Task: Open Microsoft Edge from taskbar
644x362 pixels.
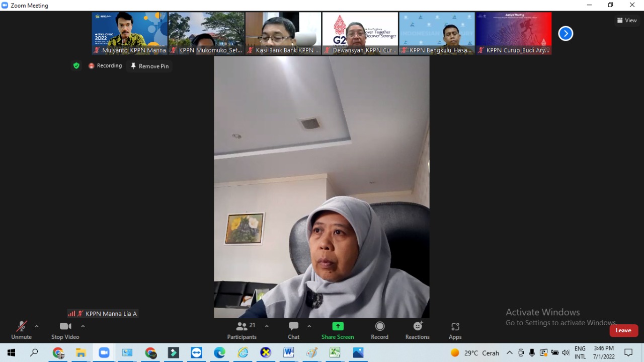Action: point(220,352)
